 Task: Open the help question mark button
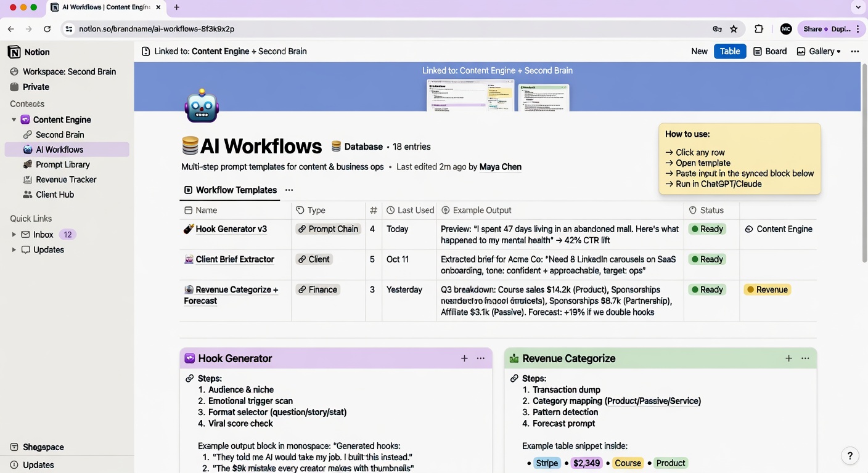click(x=850, y=456)
